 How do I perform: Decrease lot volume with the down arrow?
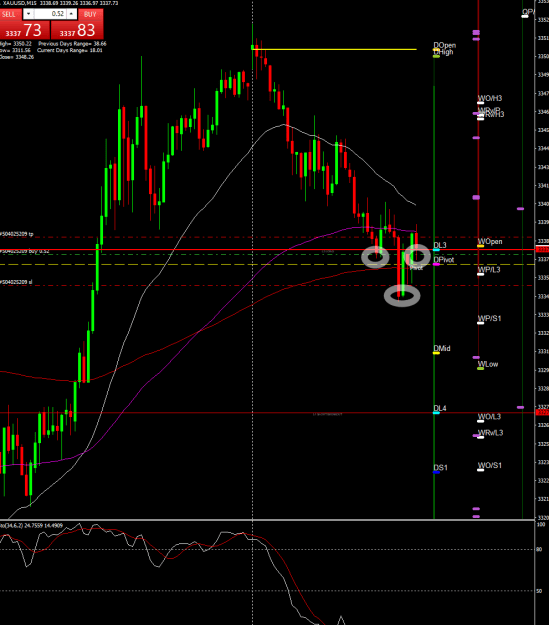(28, 14)
